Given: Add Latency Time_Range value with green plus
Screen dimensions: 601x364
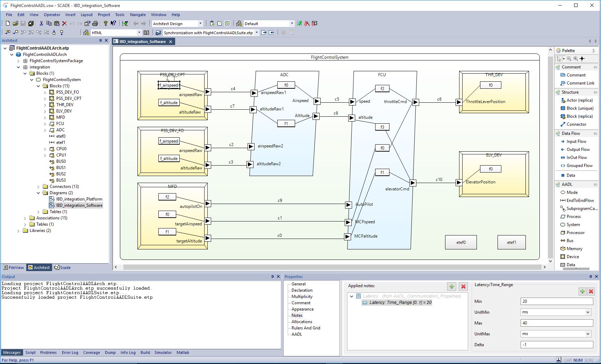Looking at the screenshot, I should point(582,291).
